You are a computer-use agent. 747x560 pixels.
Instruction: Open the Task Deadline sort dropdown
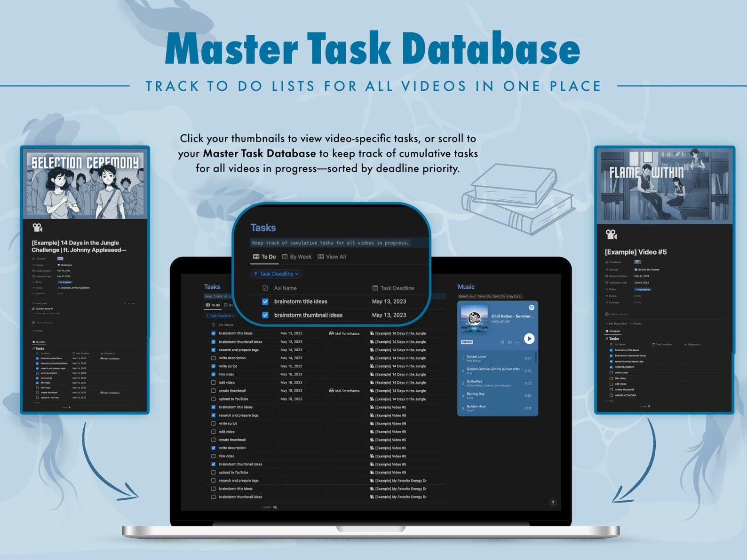pyautogui.click(x=276, y=274)
